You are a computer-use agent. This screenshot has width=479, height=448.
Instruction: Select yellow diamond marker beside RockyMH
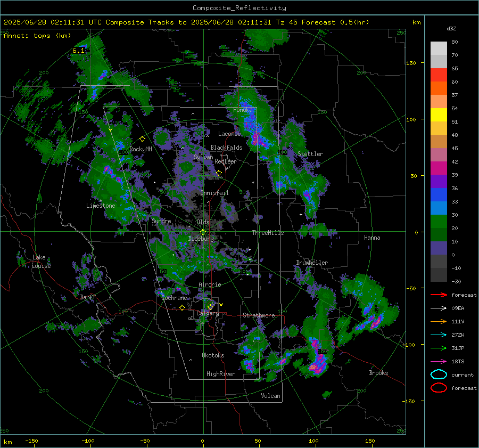tap(142, 139)
